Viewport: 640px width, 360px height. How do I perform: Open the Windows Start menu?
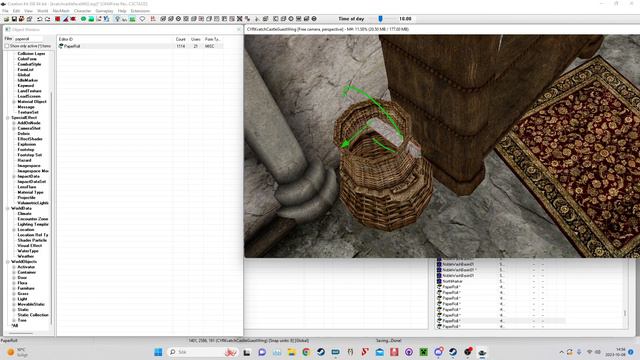tap(158, 352)
